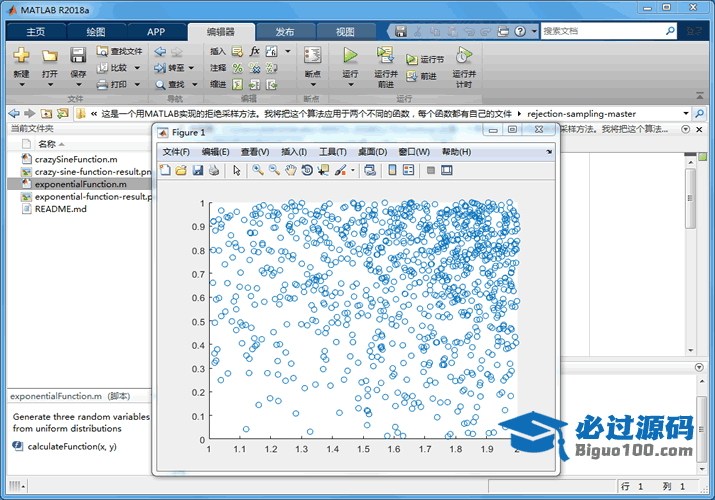Image resolution: width=715 pixels, height=500 pixels.
Task: Click Link Plot icon in Figure toolbar
Action: (x=370, y=170)
